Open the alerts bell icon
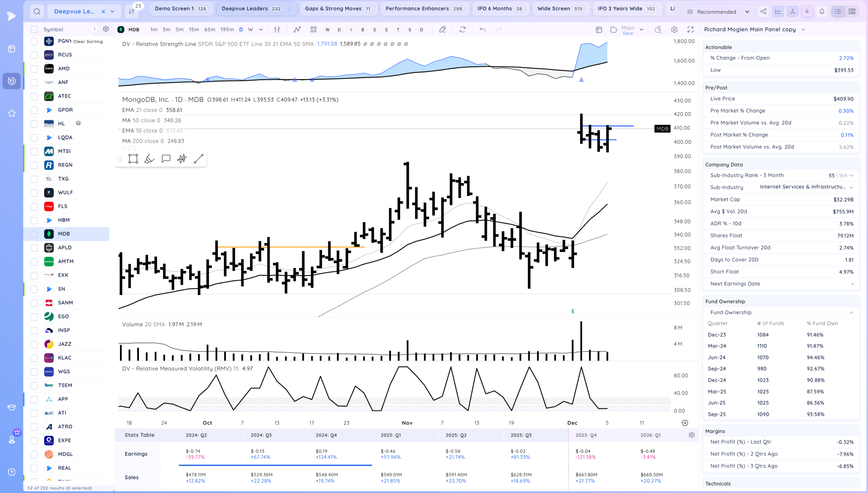 (822, 12)
